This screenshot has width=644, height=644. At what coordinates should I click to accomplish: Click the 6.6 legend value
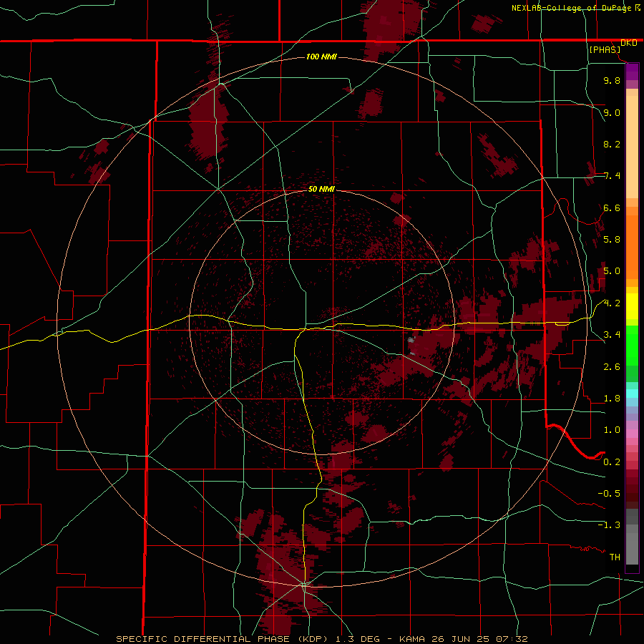point(612,208)
